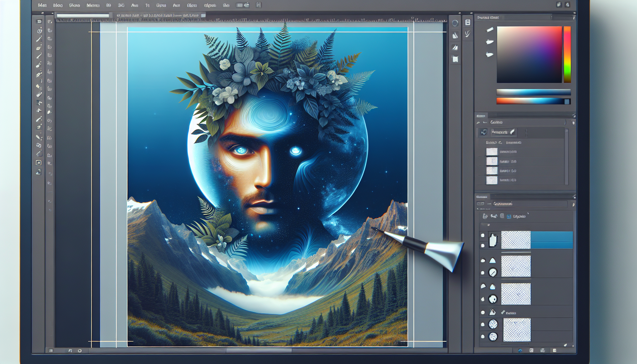Toggle visibility dot of the highlighted blue layer
The width and height of the screenshot is (637, 364).
pos(483,235)
